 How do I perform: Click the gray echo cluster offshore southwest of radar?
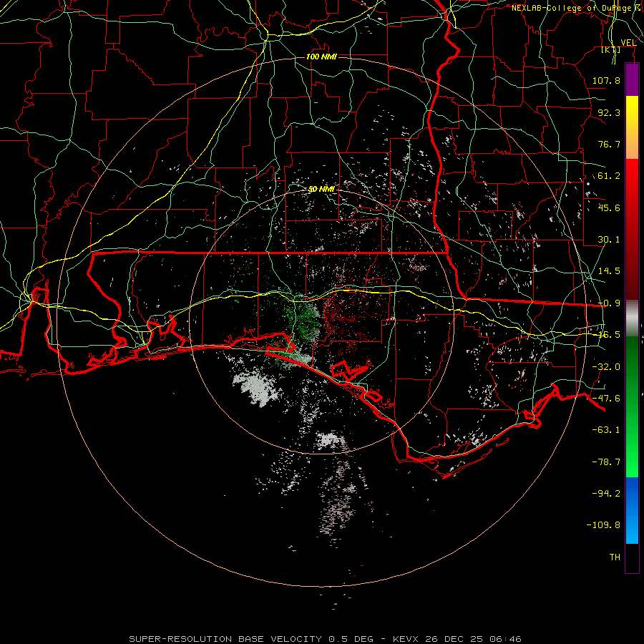[256, 387]
